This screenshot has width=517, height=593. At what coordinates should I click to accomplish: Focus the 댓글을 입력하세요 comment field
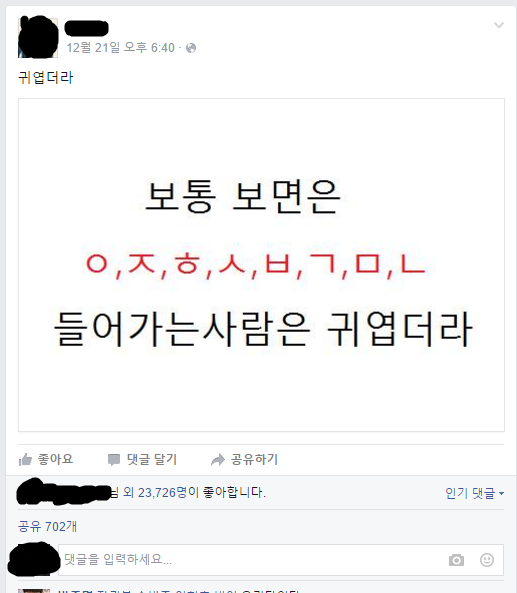(x=281, y=560)
